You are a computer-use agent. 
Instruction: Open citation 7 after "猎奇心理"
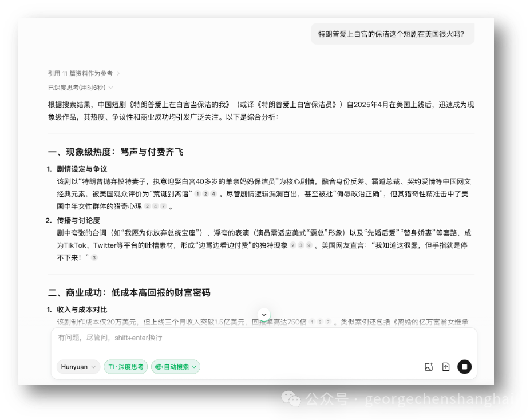[163, 206]
